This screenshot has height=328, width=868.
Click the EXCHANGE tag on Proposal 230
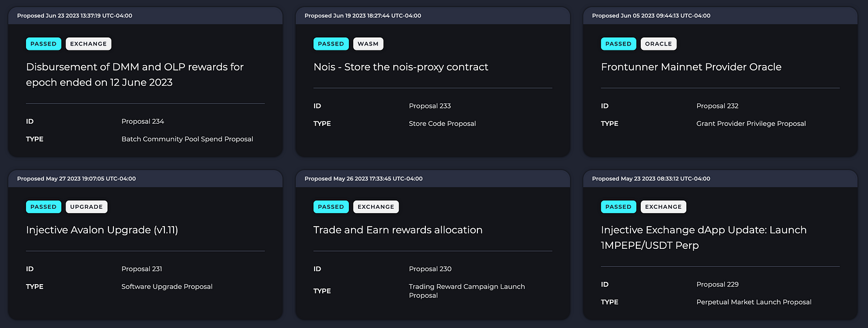[375, 207]
